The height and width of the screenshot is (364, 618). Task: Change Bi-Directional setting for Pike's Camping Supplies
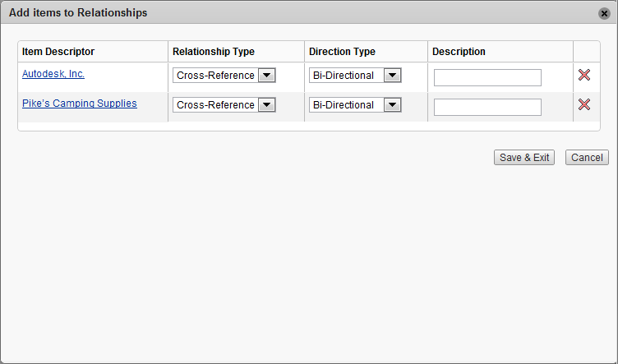point(355,105)
